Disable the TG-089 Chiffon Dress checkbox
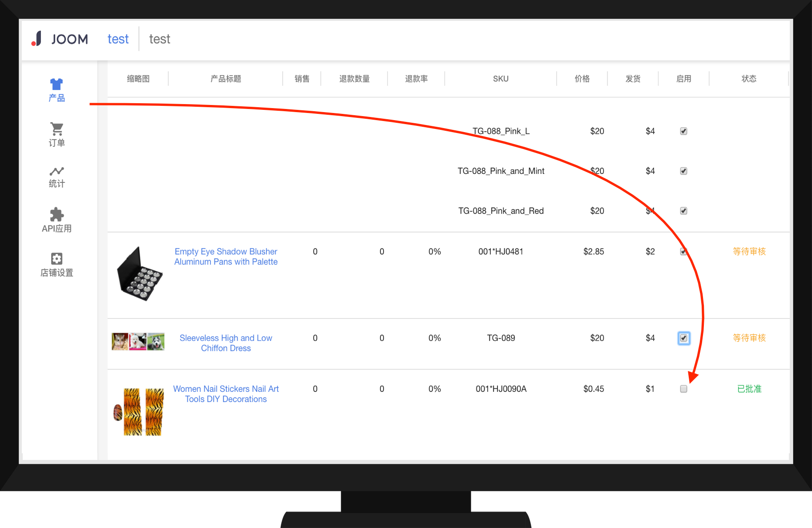The image size is (812, 528). point(683,338)
